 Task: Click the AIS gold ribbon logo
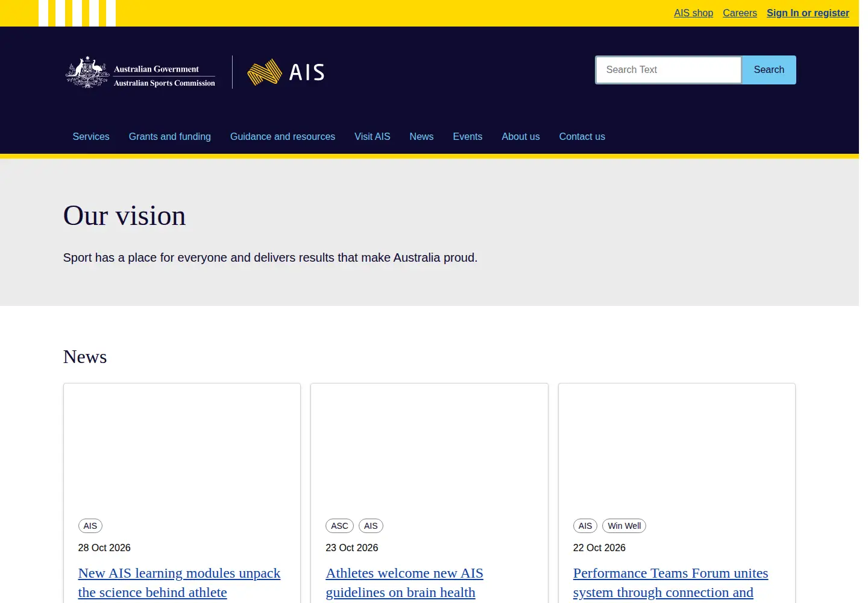pos(286,72)
